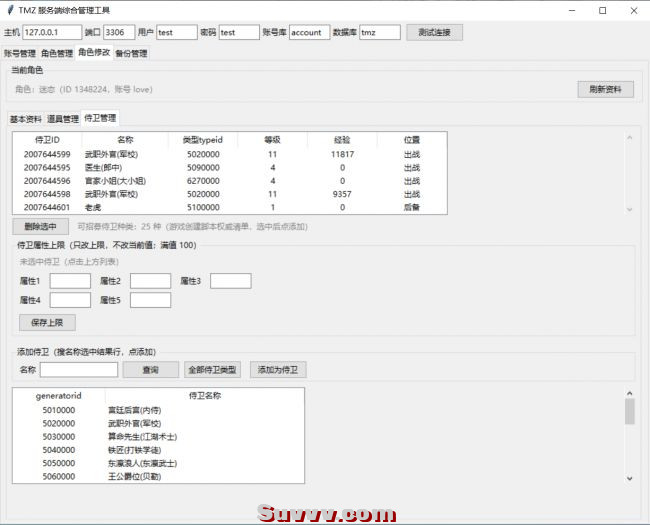
Task: Click the 属性5 input field
Action: pos(150,300)
